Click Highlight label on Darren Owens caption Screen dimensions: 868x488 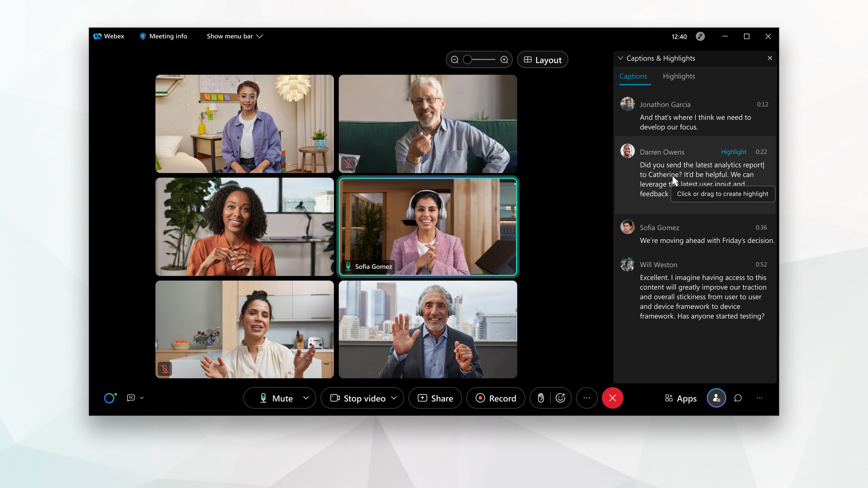pyautogui.click(x=733, y=151)
